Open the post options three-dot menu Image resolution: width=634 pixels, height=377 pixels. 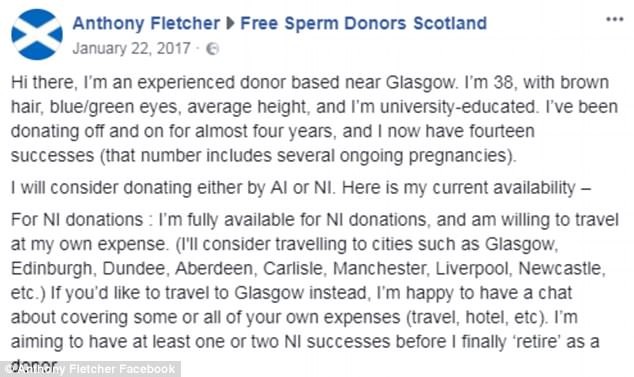coord(614,19)
